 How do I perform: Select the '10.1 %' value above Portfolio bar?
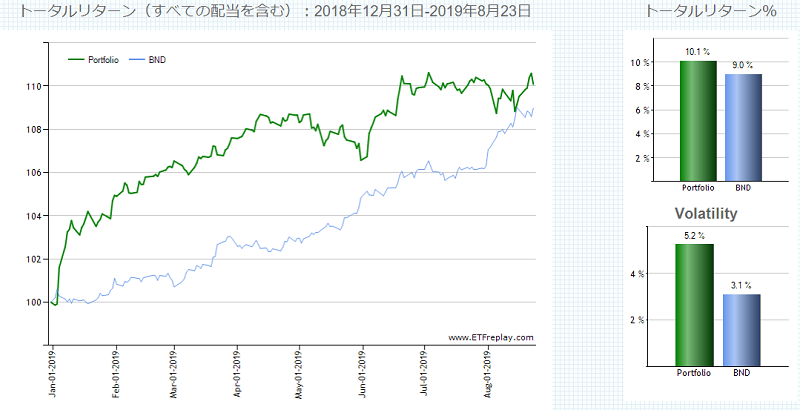tap(698, 52)
